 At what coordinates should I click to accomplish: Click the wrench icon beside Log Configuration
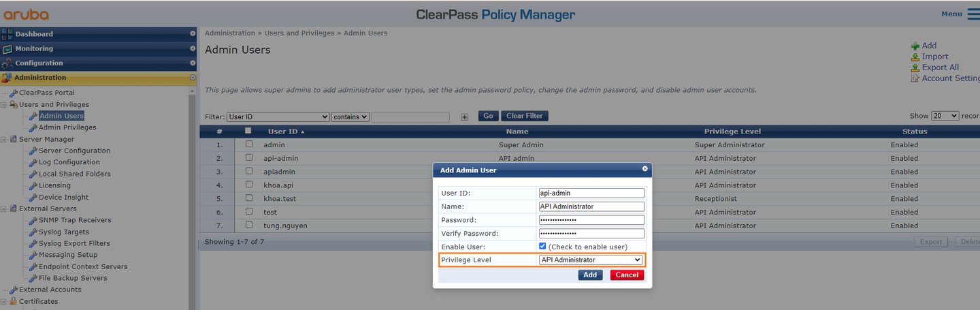(33, 162)
